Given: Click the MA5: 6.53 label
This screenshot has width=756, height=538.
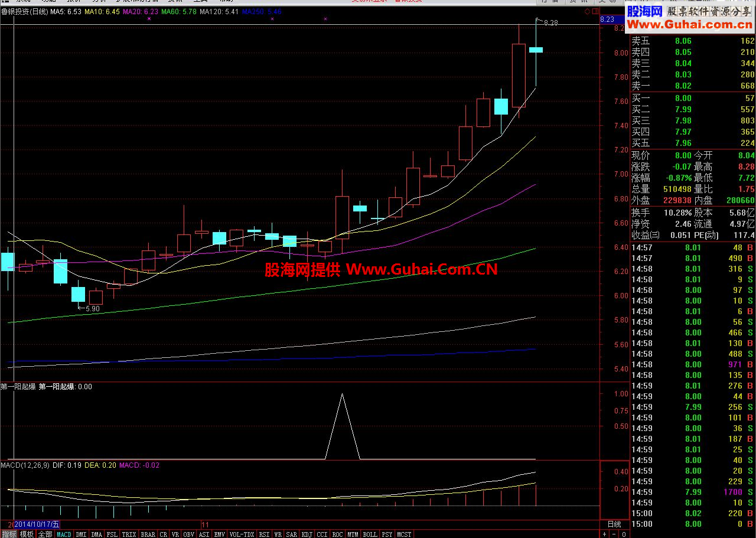Looking at the screenshot, I should point(66,11).
